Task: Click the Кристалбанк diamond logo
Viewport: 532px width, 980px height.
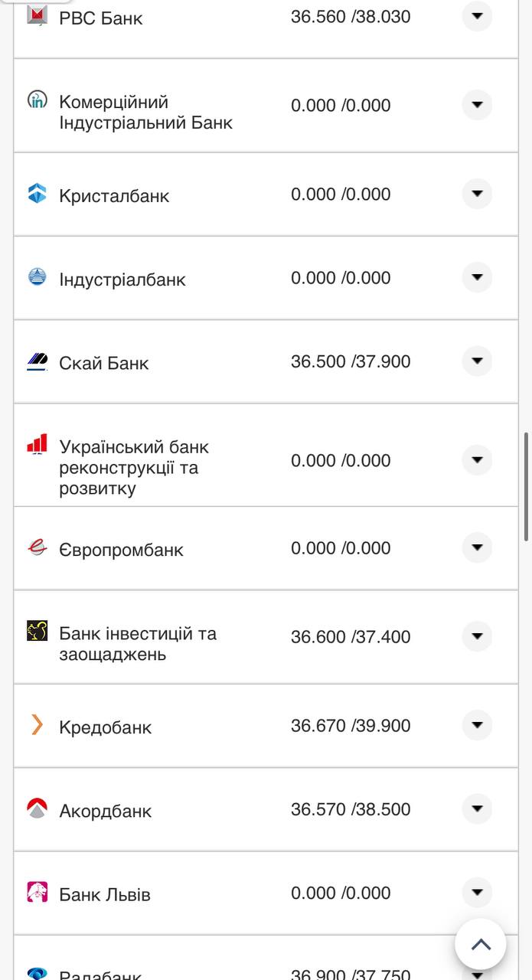Action: pos(36,194)
